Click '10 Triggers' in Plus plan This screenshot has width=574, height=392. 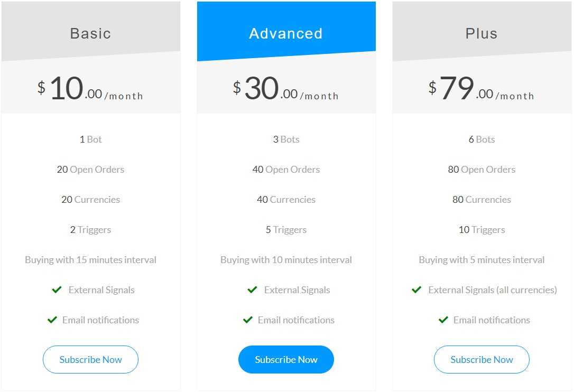[482, 230]
